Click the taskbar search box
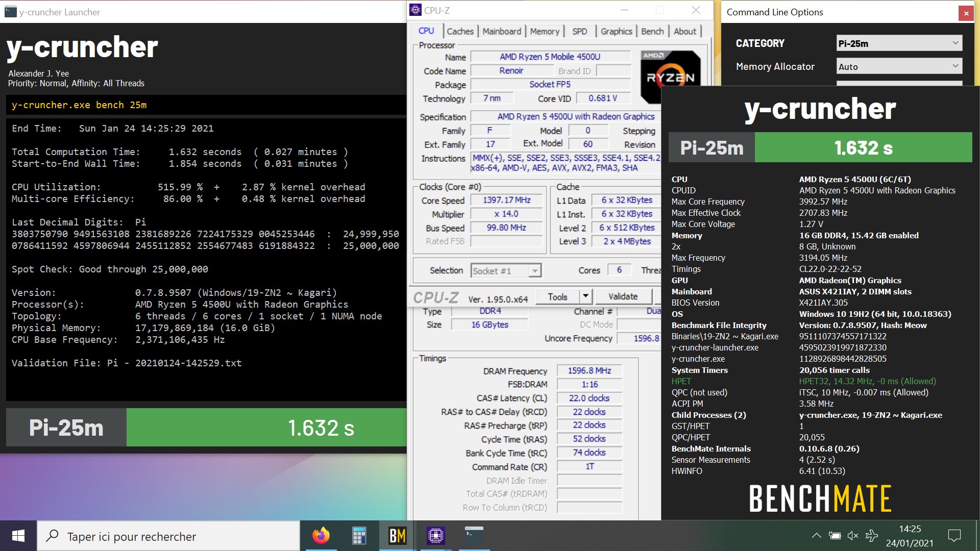Screen dimensions: 980x551 pos(168,536)
